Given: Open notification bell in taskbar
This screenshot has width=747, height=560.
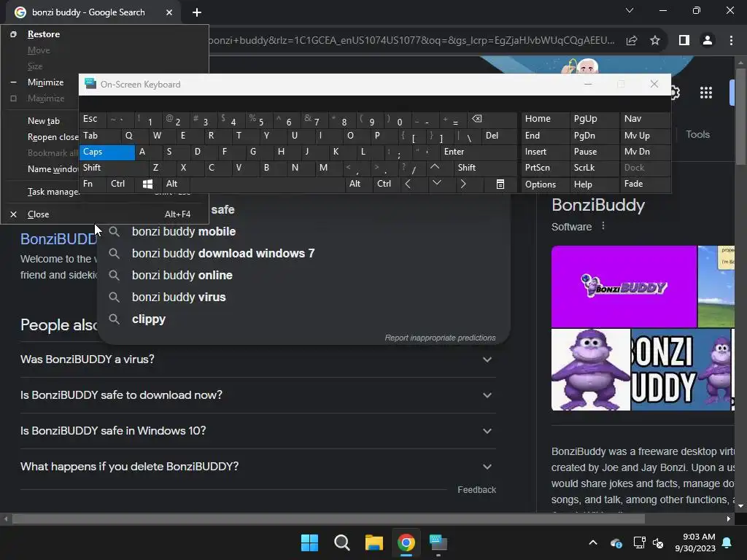Looking at the screenshot, I should [x=727, y=542].
